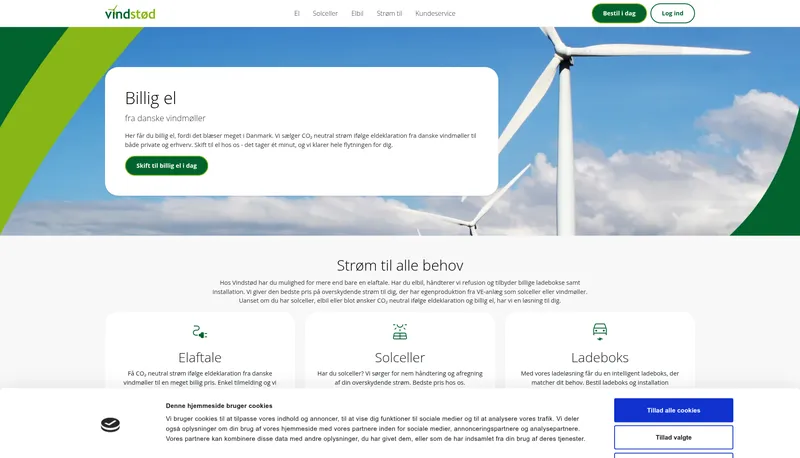The height and width of the screenshot is (458, 800).
Task: Accept all cookies with Tillad alle cookies
Action: [x=673, y=410]
